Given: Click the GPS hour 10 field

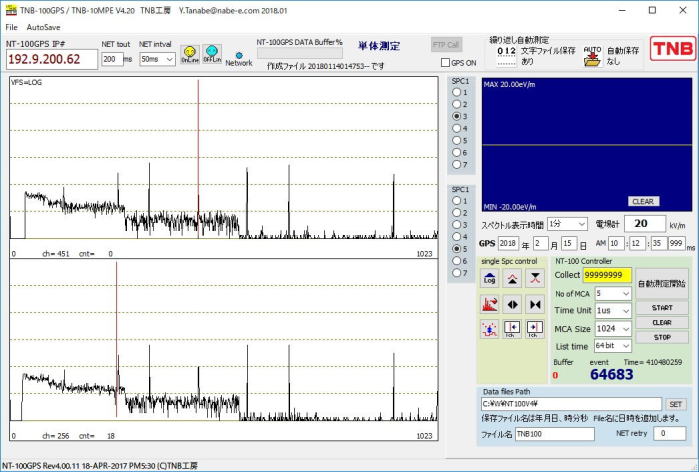Looking at the screenshot, I should click(x=615, y=243).
